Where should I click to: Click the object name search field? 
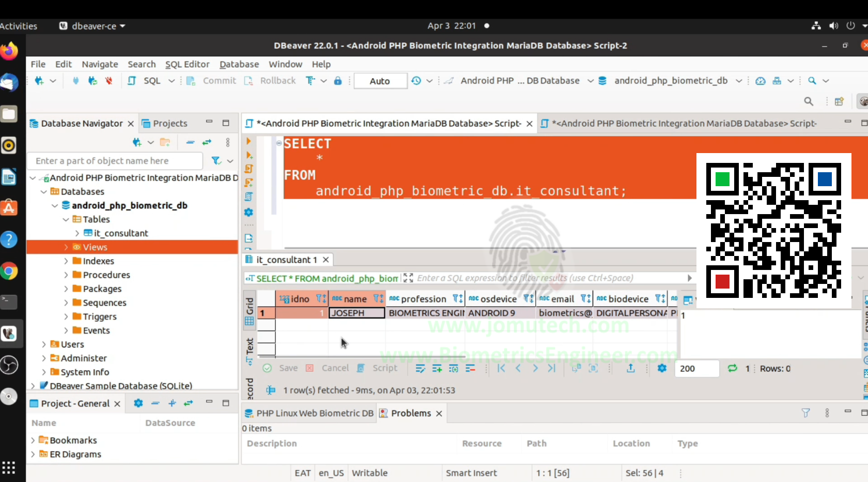click(115, 161)
